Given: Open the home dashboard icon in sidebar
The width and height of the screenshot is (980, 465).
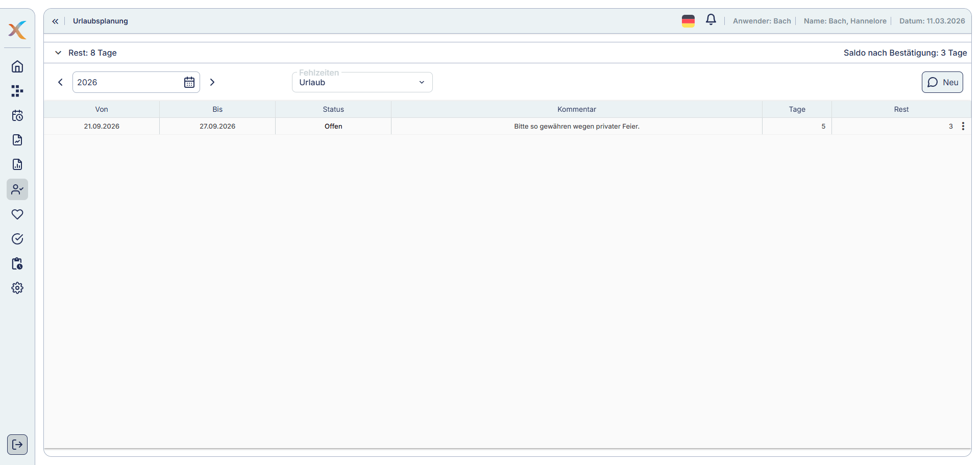Looking at the screenshot, I should (x=17, y=67).
